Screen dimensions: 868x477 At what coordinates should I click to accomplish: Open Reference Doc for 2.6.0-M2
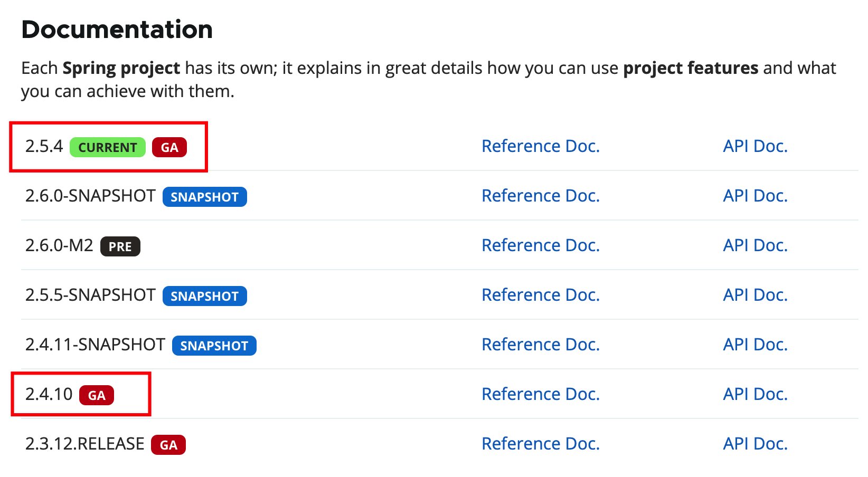(x=540, y=245)
